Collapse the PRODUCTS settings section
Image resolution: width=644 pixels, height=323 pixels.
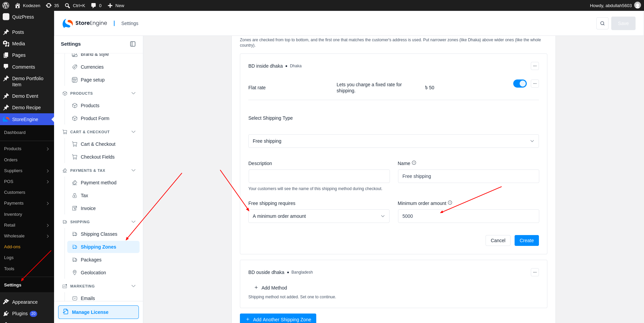point(133,93)
